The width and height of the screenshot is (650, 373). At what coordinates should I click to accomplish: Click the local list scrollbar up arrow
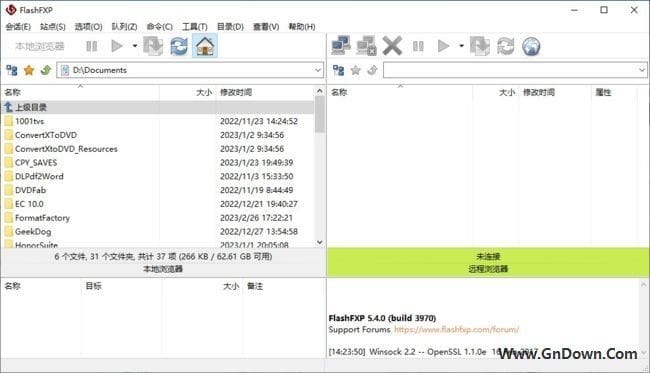319,91
